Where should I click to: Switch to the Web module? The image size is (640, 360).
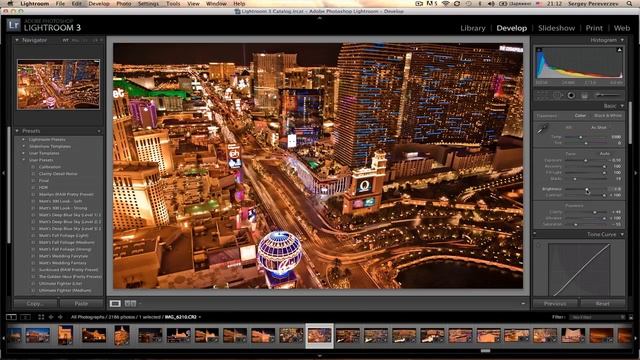tap(622, 28)
